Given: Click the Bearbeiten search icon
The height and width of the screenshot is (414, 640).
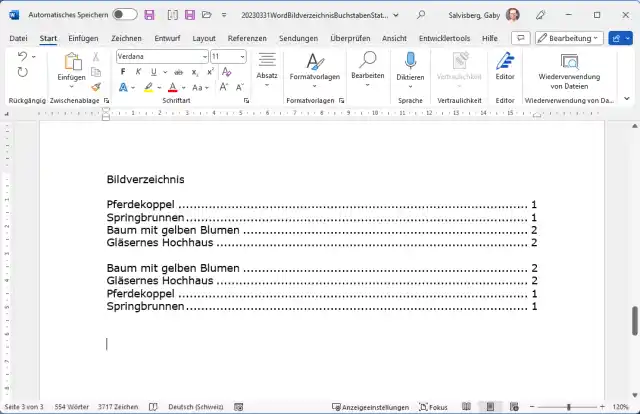Looking at the screenshot, I should coord(368,62).
